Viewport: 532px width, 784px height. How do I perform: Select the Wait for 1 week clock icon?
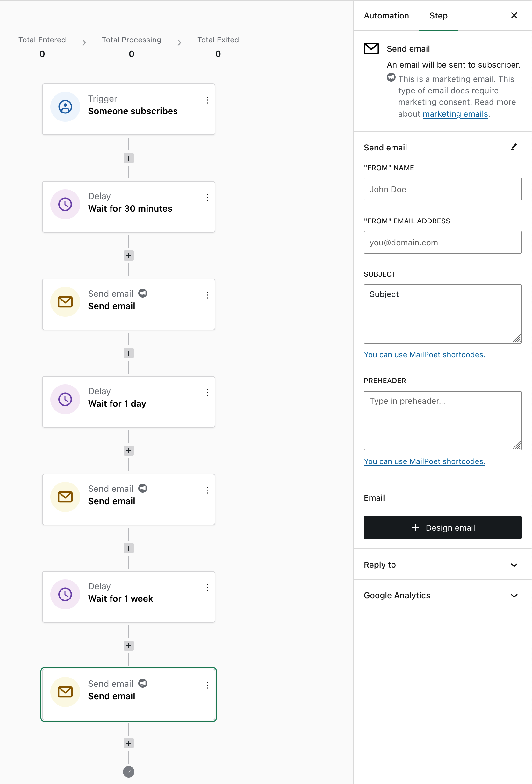[x=65, y=594]
